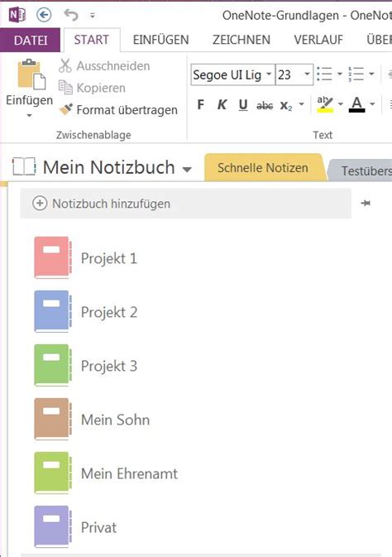Click Ausschneiden scissors button
This screenshot has height=557, width=392.
104,66
